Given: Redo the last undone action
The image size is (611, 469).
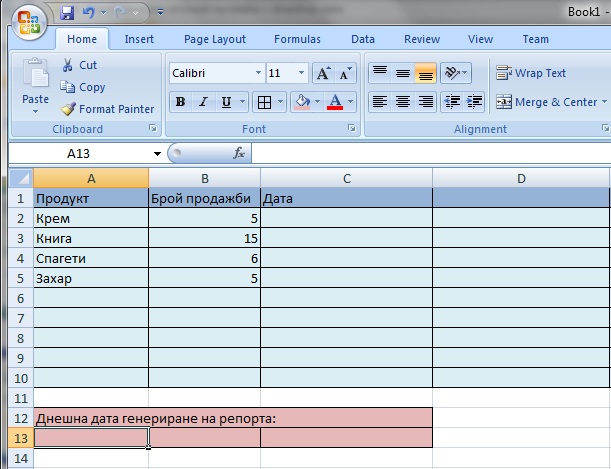Looking at the screenshot, I should [x=120, y=13].
